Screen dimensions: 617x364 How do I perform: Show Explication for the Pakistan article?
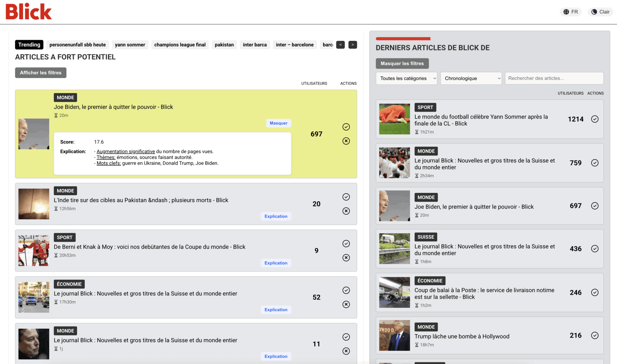(x=276, y=216)
